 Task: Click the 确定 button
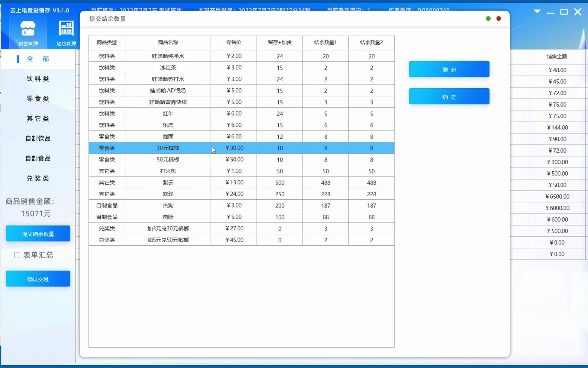click(449, 96)
